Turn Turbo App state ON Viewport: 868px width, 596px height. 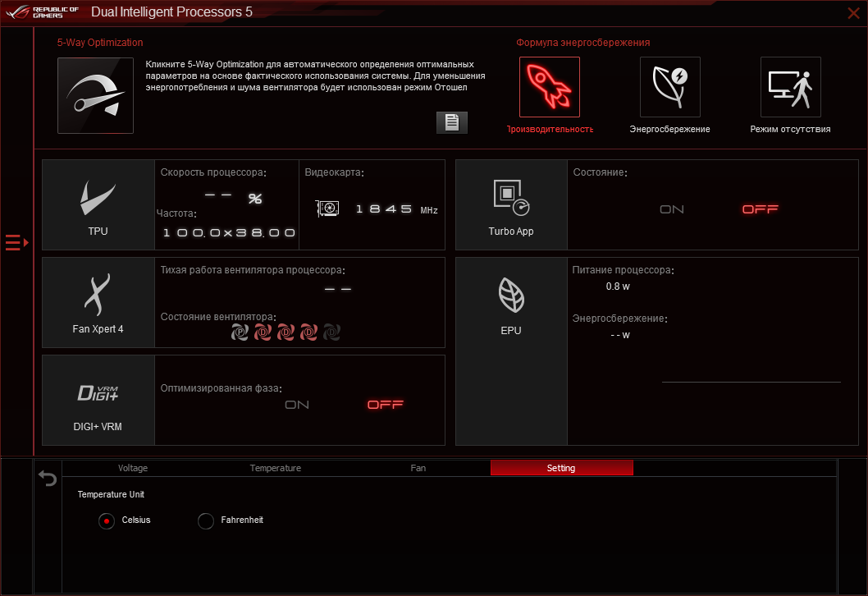(672, 209)
